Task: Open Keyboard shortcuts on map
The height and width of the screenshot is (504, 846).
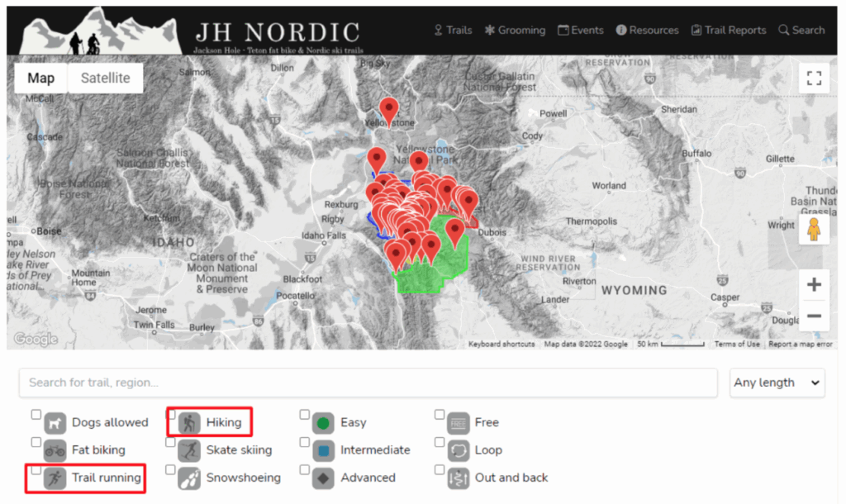Action: pyautogui.click(x=501, y=345)
